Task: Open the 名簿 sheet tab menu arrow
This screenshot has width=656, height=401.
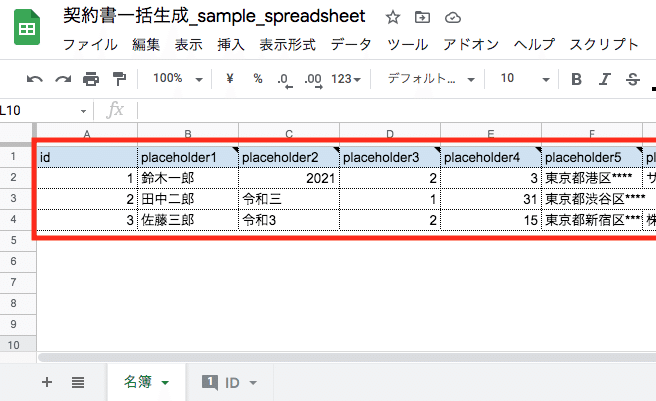Action: click(x=165, y=383)
